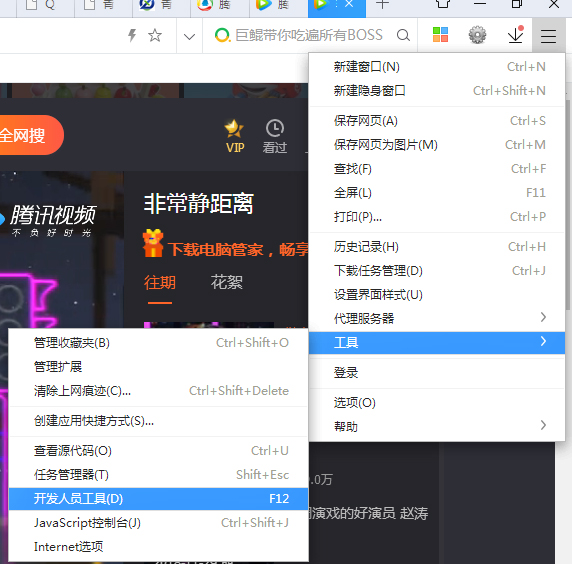Expand the 代理服务器 submenu

pos(437,318)
